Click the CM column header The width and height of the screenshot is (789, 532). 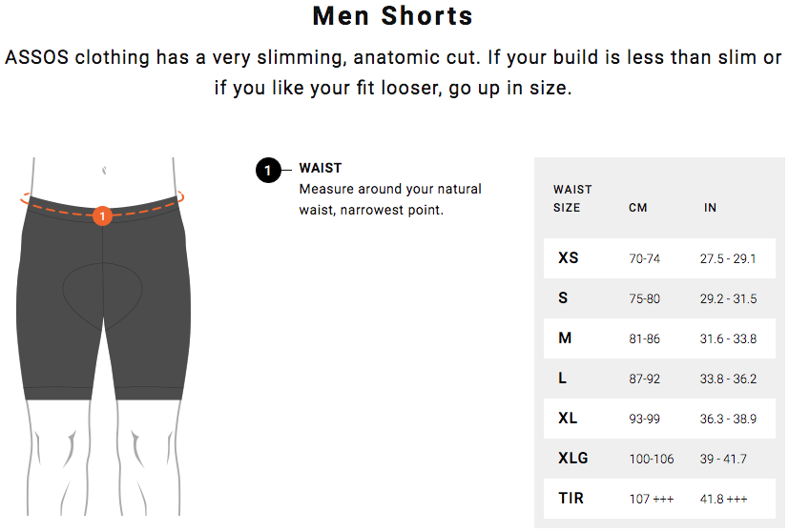pos(637,208)
